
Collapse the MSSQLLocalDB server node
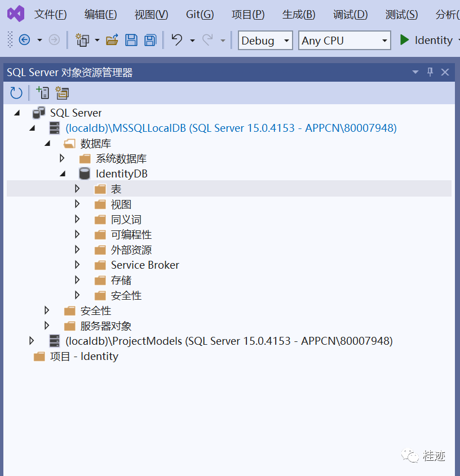point(32,128)
